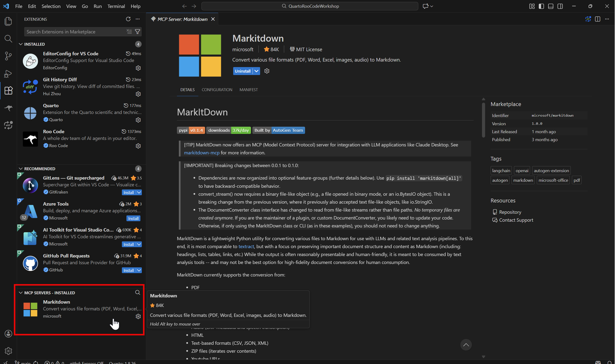Screen dimensions: 615x364
Task: Refresh the extensions list
Action: tap(128, 19)
